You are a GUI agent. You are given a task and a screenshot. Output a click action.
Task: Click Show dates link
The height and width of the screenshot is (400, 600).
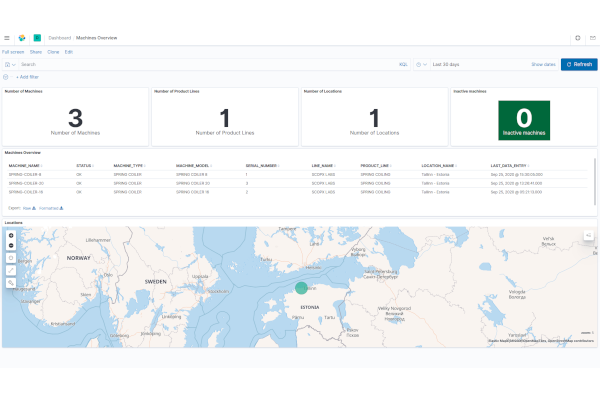543,65
